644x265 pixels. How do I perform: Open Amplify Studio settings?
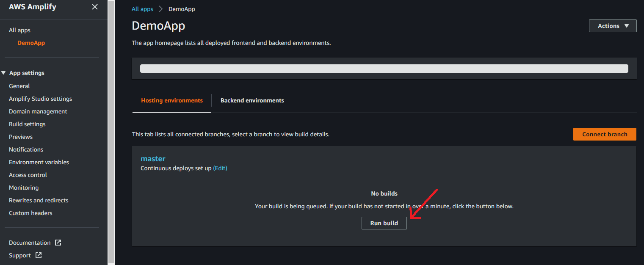[x=40, y=99]
